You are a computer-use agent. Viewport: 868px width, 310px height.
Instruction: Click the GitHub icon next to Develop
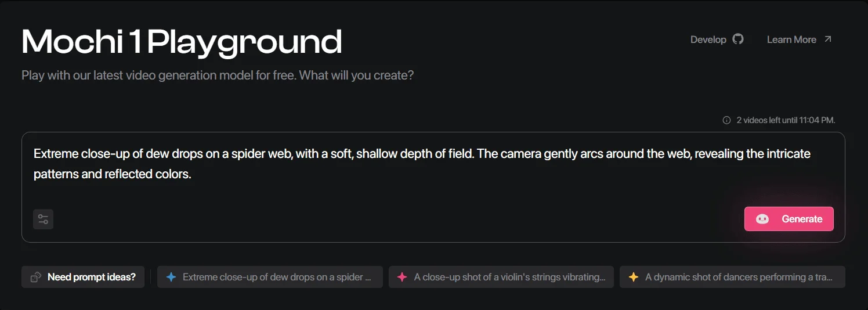click(737, 39)
